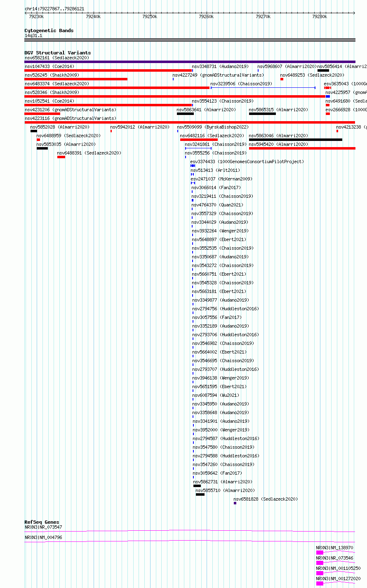Click the nsv1052541 (Coe2014) label
Image resolution: width=367 pixels, height=588 pixels.
[x=49, y=101]
